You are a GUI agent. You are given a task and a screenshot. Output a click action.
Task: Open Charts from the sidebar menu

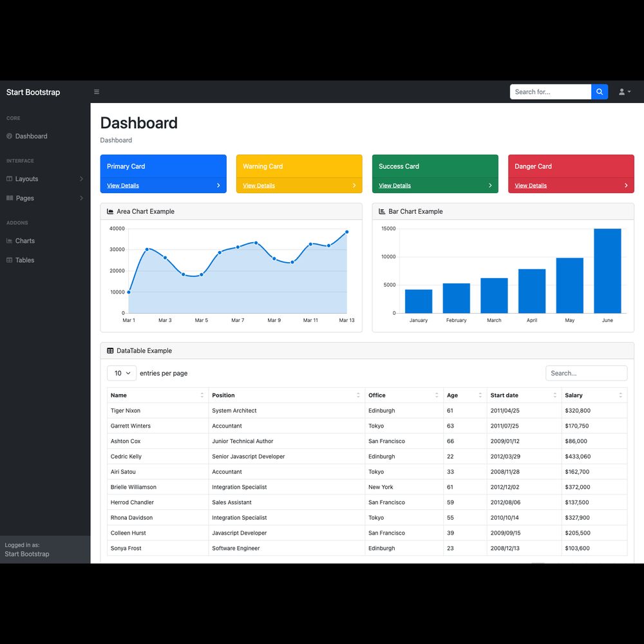pos(25,241)
